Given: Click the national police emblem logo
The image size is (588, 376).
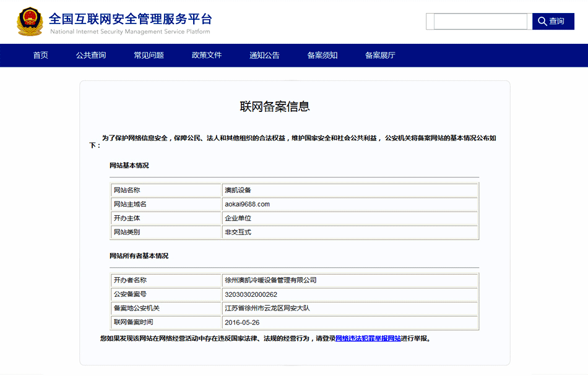Looking at the screenshot, I should tap(30, 22).
